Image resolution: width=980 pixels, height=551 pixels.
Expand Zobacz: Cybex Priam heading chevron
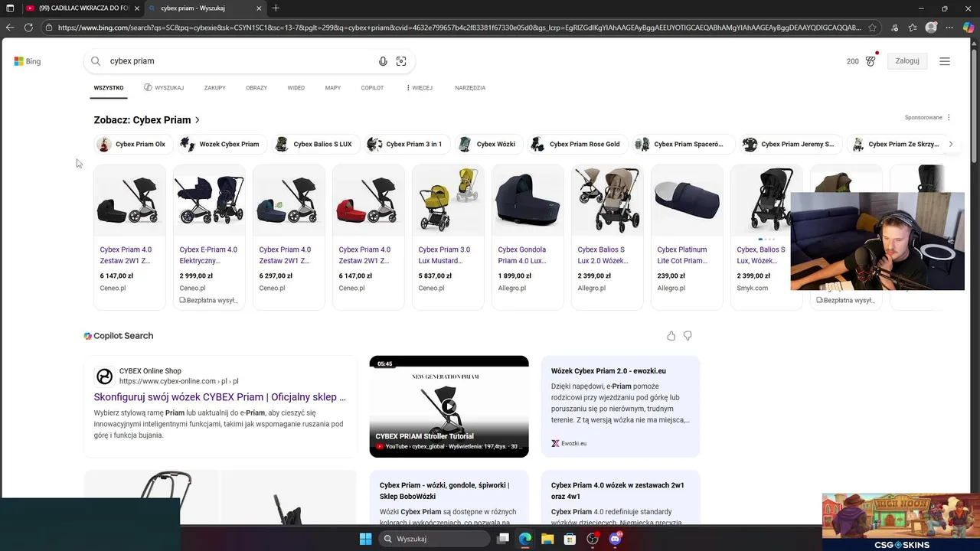(x=198, y=120)
